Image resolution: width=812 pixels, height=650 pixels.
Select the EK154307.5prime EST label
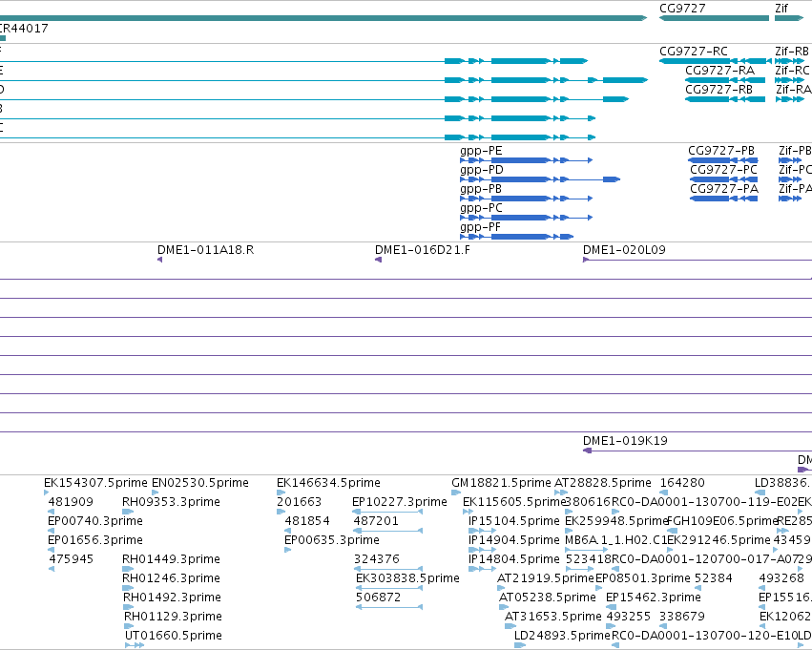tap(95, 483)
